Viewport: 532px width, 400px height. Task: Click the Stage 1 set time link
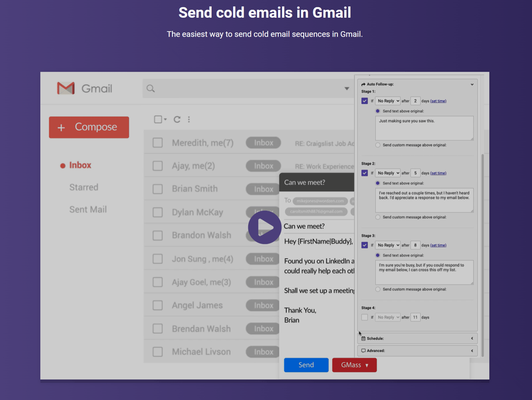pyautogui.click(x=438, y=101)
